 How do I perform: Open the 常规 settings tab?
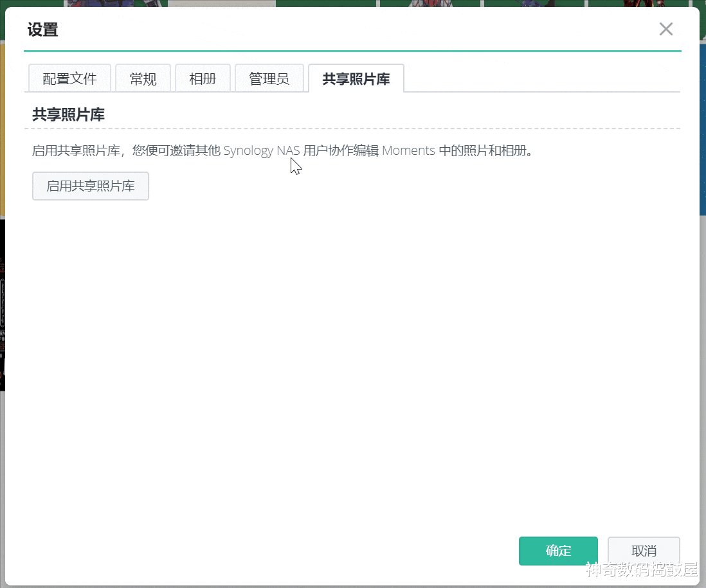pyautogui.click(x=143, y=78)
